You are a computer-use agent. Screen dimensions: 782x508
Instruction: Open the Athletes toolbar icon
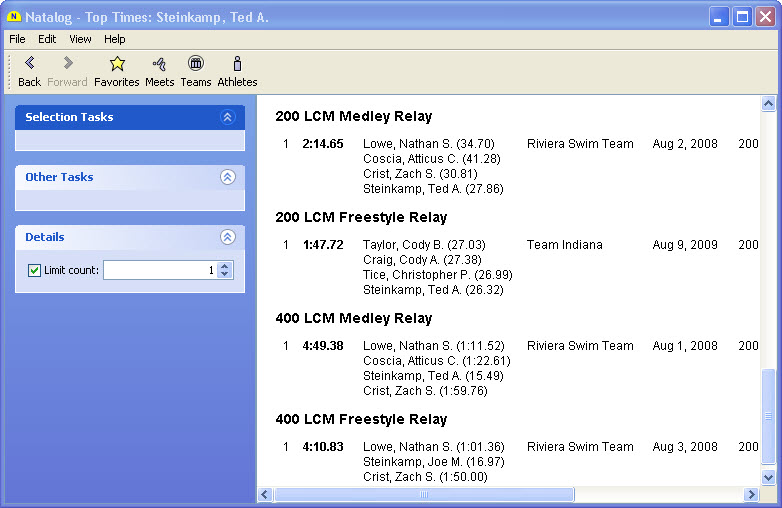[237, 64]
